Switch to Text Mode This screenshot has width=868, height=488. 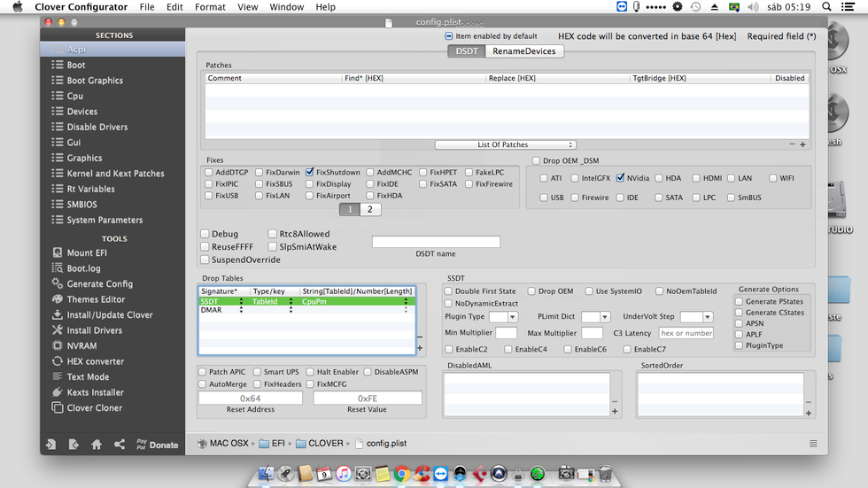point(88,376)
